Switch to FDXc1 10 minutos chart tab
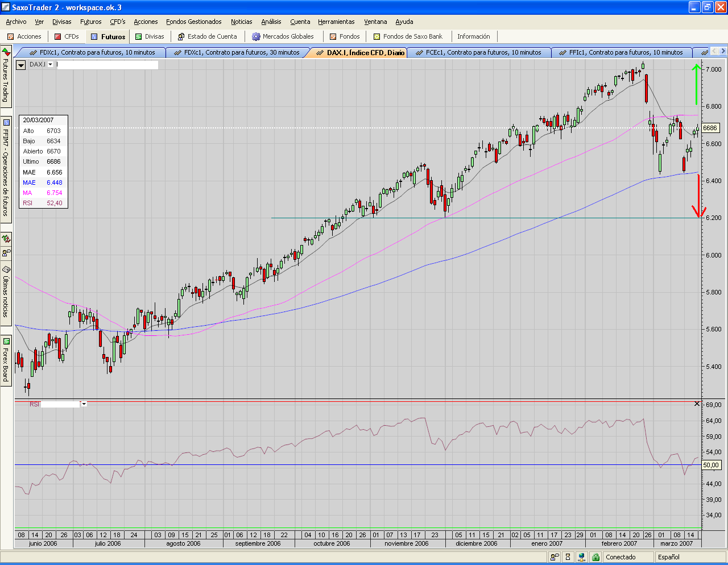The width and height of the screenshot is (728, 565). [94, 52]
